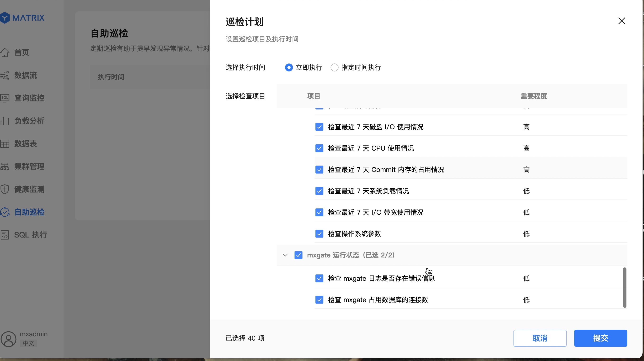Click the mxadmin username

[x=34, y=334]
